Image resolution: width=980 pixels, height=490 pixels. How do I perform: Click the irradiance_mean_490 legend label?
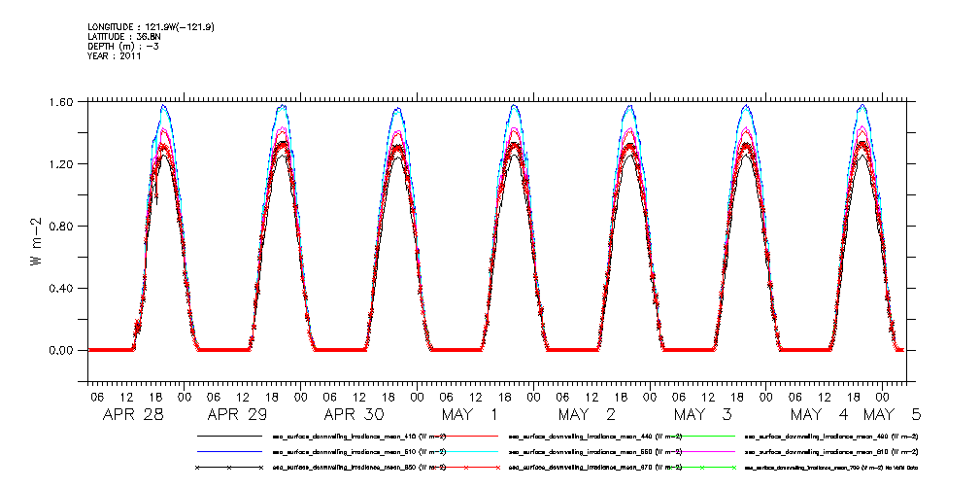[831, 437]
